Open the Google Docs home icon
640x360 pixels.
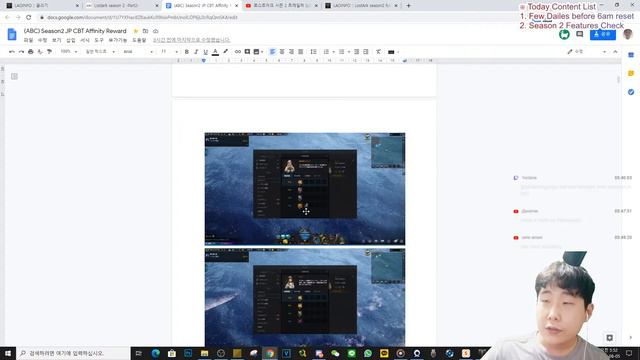[12, 34]
